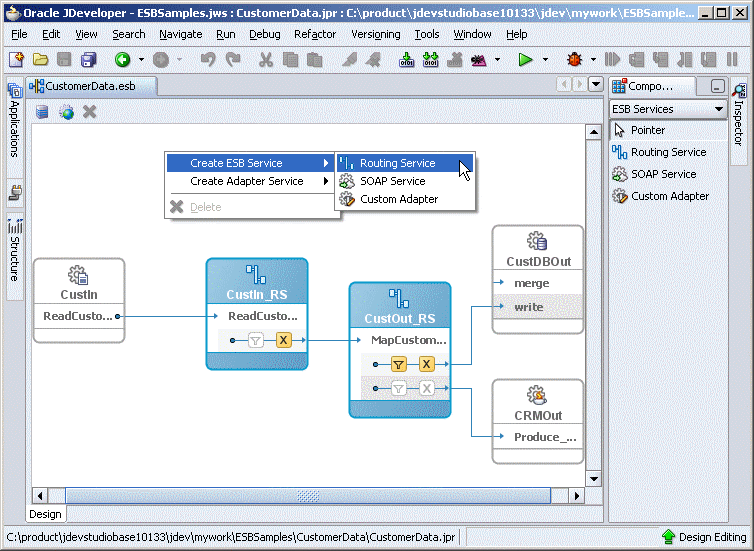Open the Back button history dropdown
Screen dimensions: 754x551
(141, 60)
